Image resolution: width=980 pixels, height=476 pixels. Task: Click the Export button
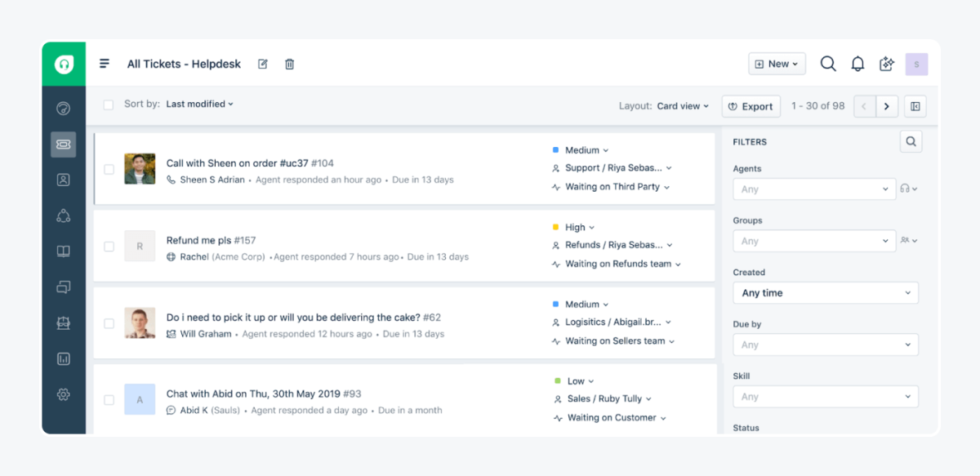click(x=751, y=105)
